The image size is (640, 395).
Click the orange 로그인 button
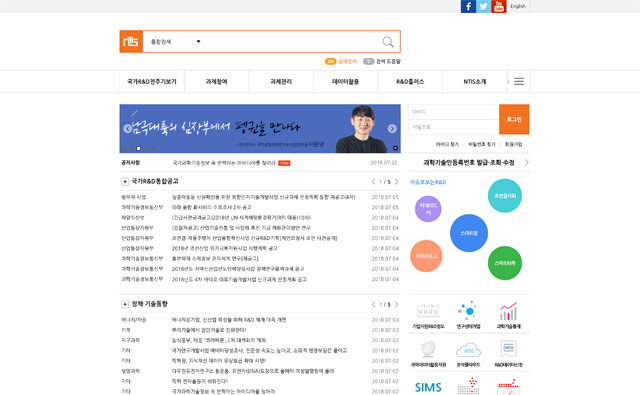[x=514, y=119]
